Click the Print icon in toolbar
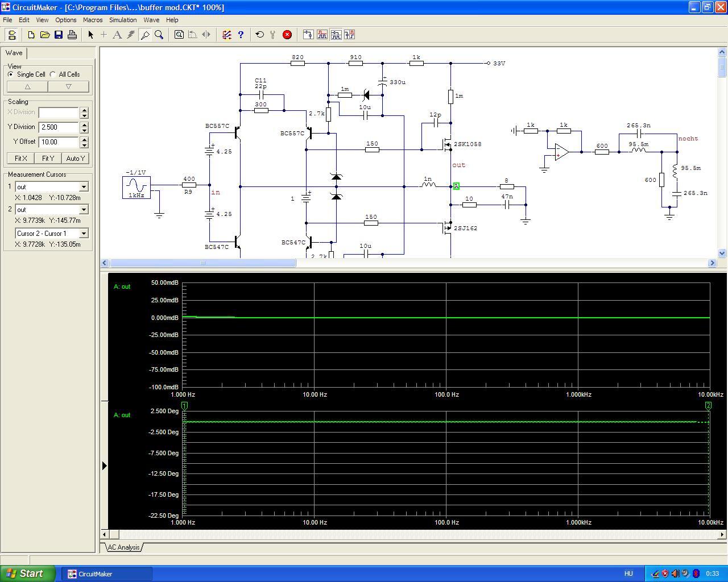Screen dimensions: 728x582 pos(72,35)
